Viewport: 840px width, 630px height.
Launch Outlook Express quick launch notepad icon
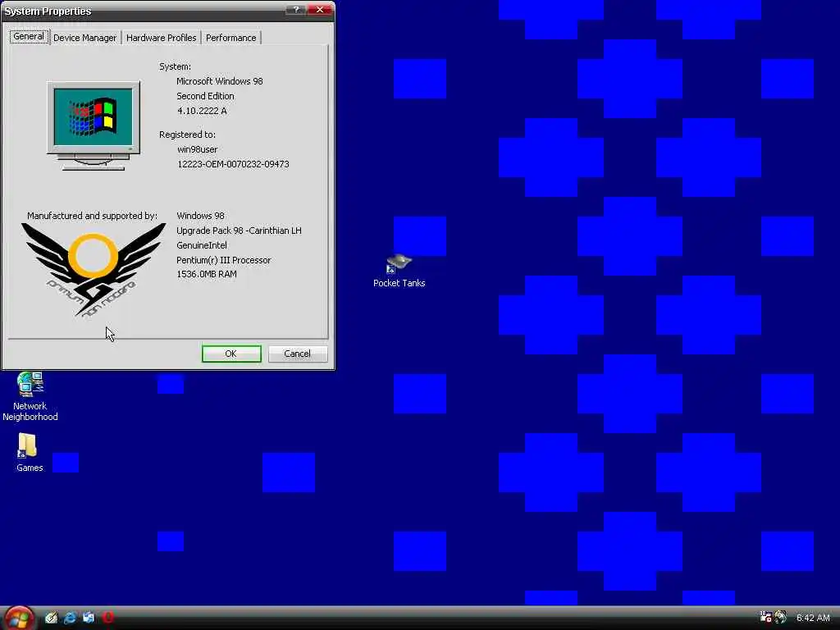51,618
